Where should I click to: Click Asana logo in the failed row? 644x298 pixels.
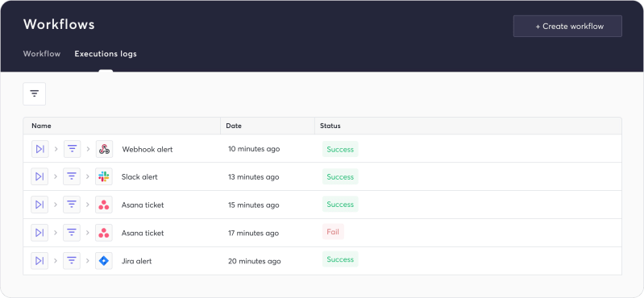pyautogui.click(x=104, y=233)
